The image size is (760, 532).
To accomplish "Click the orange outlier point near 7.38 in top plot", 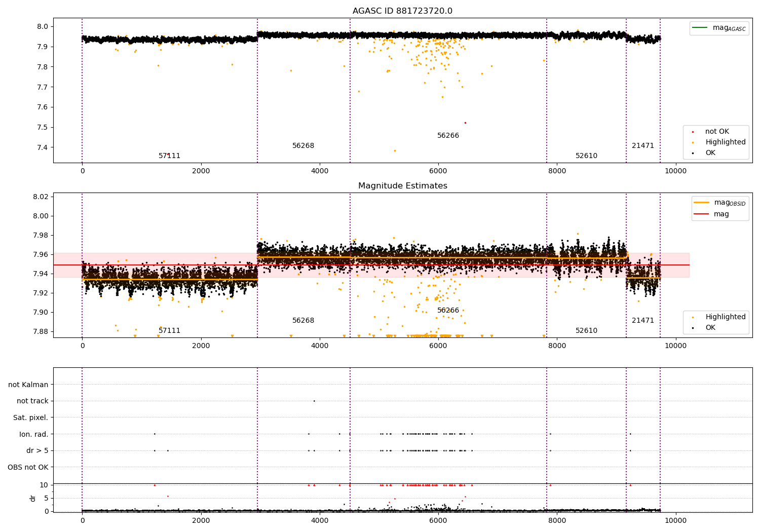I will pos(395,150).
